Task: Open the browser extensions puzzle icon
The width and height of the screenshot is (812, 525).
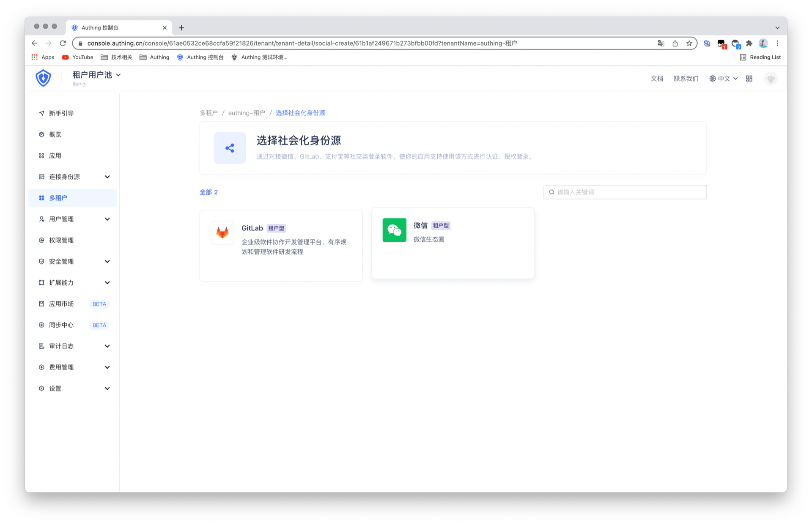Action: tap(749, 43)
